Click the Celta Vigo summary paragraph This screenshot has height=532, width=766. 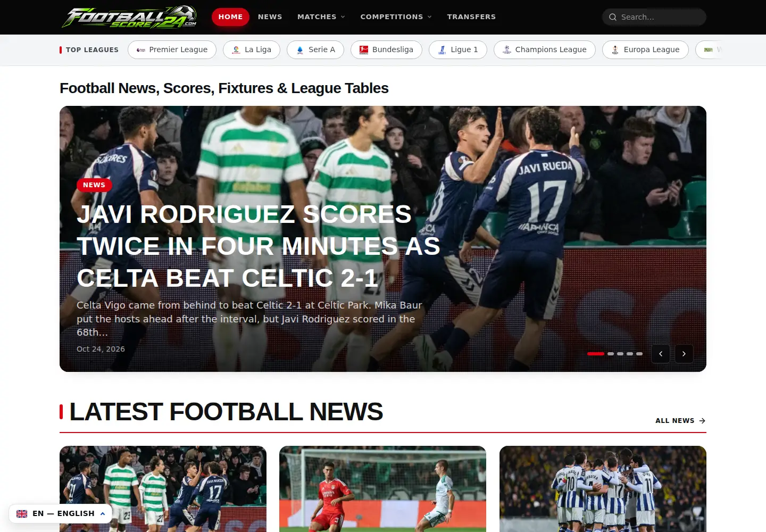click(249, 319)
